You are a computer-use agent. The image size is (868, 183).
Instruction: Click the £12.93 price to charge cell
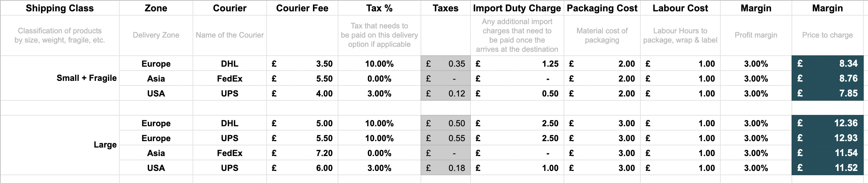[827, 138]
